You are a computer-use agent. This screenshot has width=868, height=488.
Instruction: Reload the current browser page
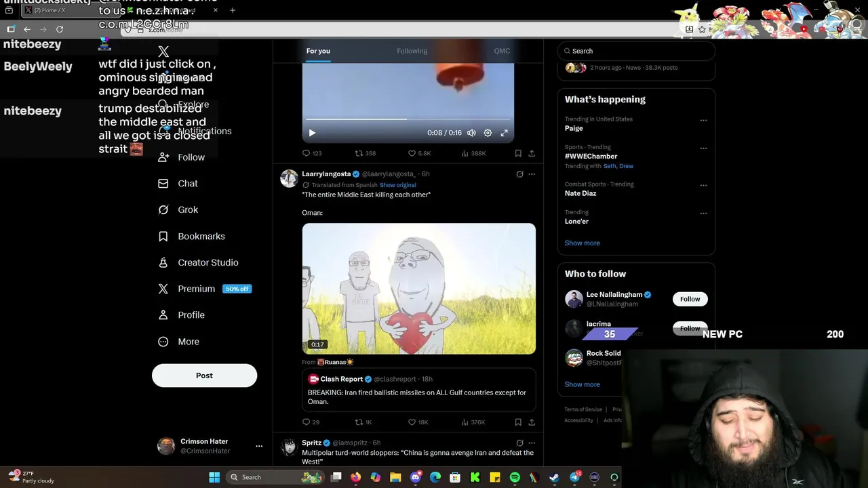coord(60,29)
